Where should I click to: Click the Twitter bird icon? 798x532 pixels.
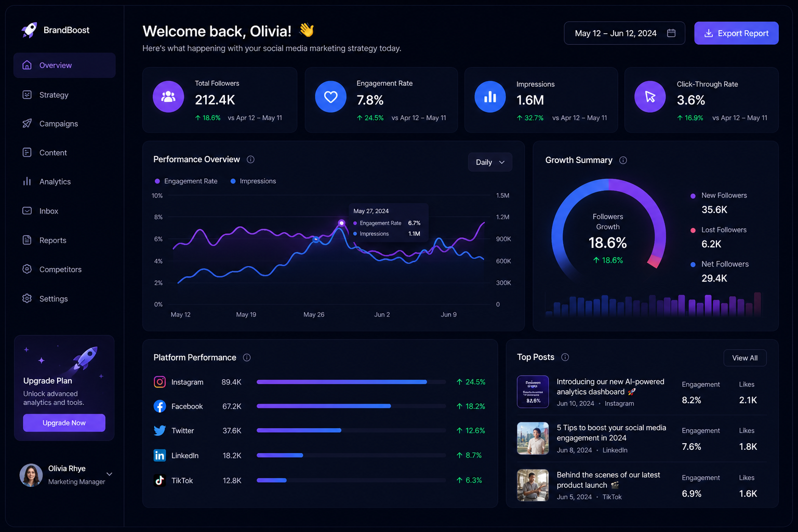tap(159, 431)
